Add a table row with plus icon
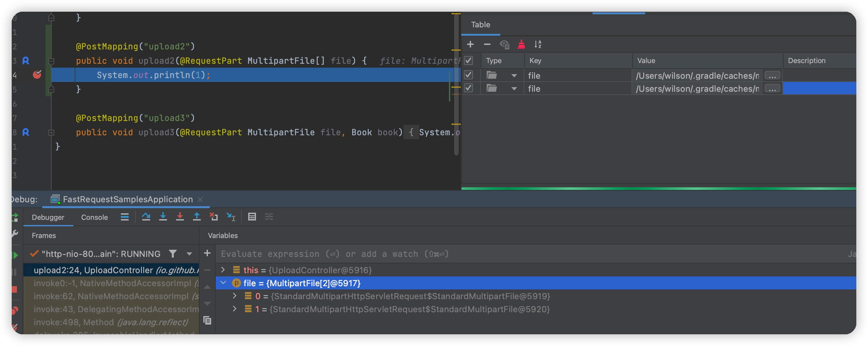The width and height of the screenshot is (868, 346). click(x=470, y=44)
